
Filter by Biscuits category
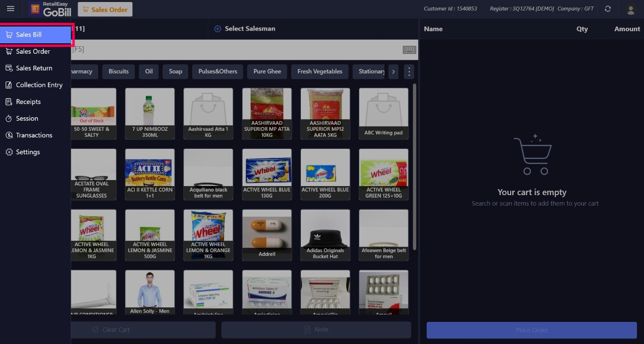point(119,71)
